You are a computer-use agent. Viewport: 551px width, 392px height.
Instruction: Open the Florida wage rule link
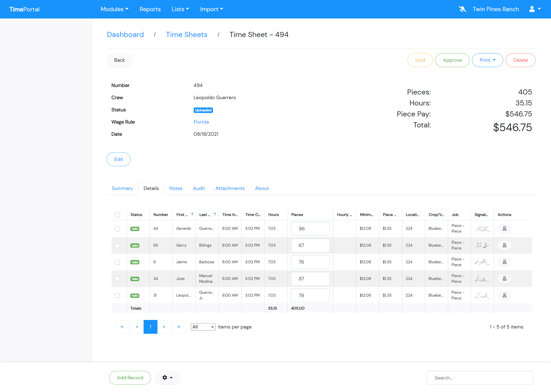click(x=201, y=122)
